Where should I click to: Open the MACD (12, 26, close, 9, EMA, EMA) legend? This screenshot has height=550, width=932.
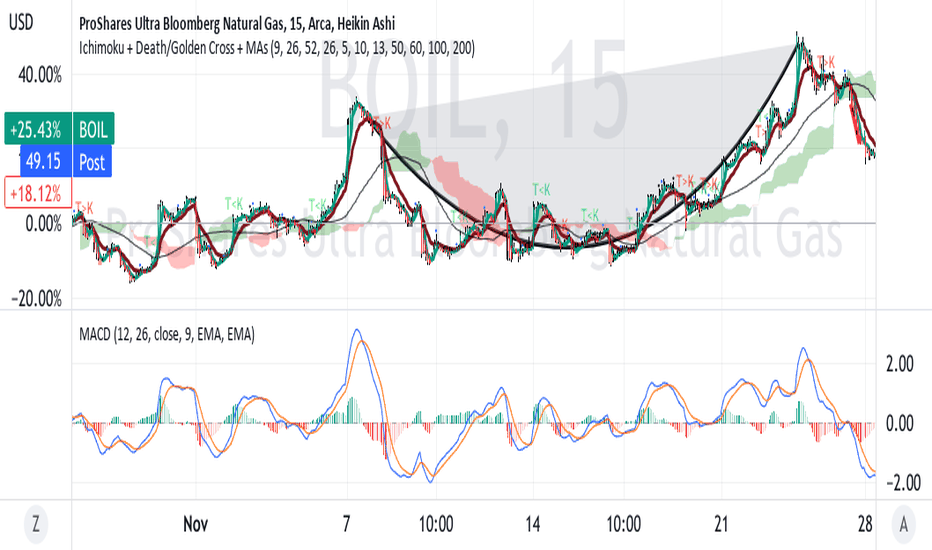click(x=166, y=335)
